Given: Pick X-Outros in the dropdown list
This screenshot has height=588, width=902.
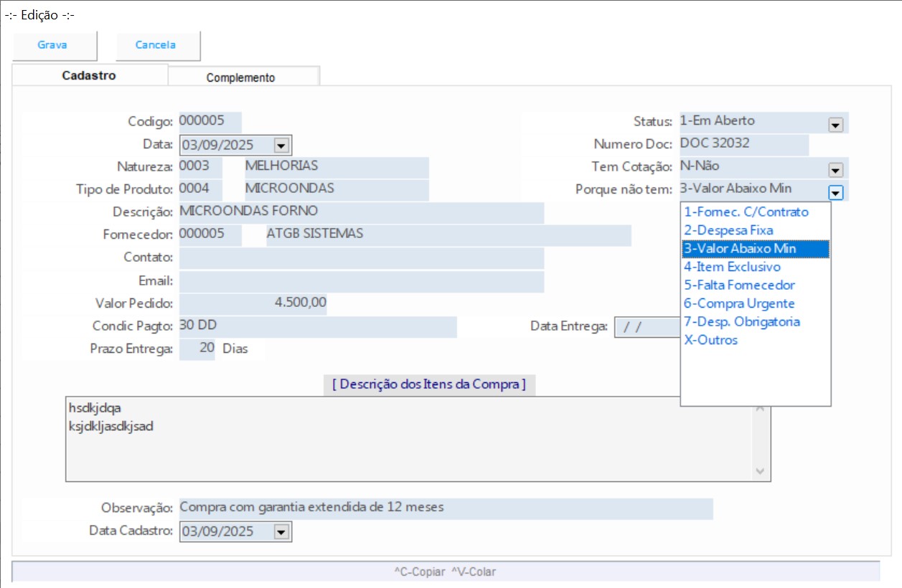Looking at the screenshot, I should coord(711,341).
